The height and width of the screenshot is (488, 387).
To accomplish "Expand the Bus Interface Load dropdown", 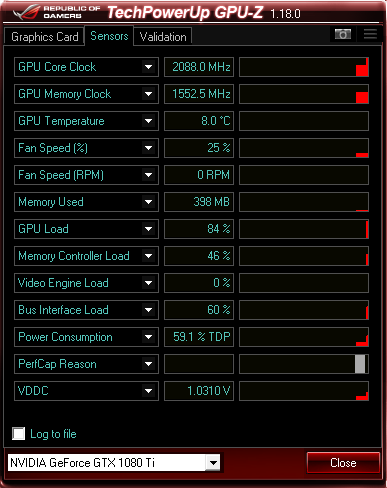I will (148, 310).
